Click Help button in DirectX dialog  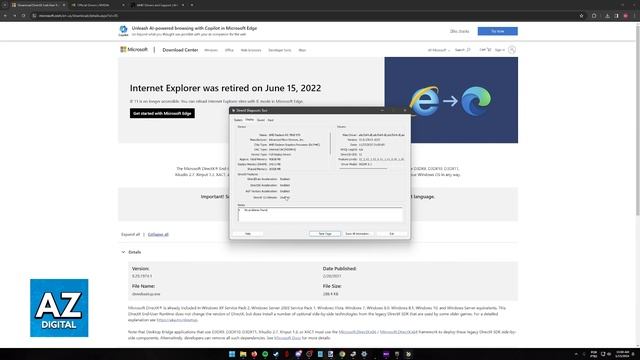pos(248,234)
